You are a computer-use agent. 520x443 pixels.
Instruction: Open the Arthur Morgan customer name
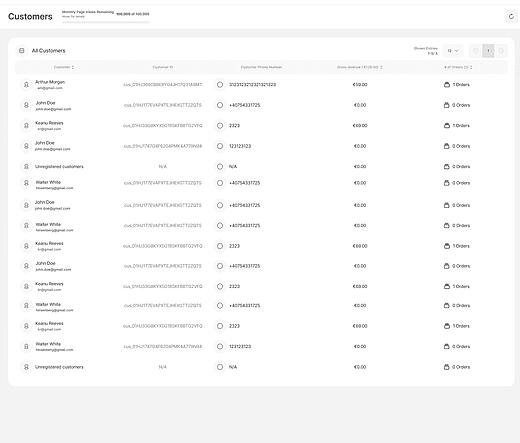coord(50,82)
